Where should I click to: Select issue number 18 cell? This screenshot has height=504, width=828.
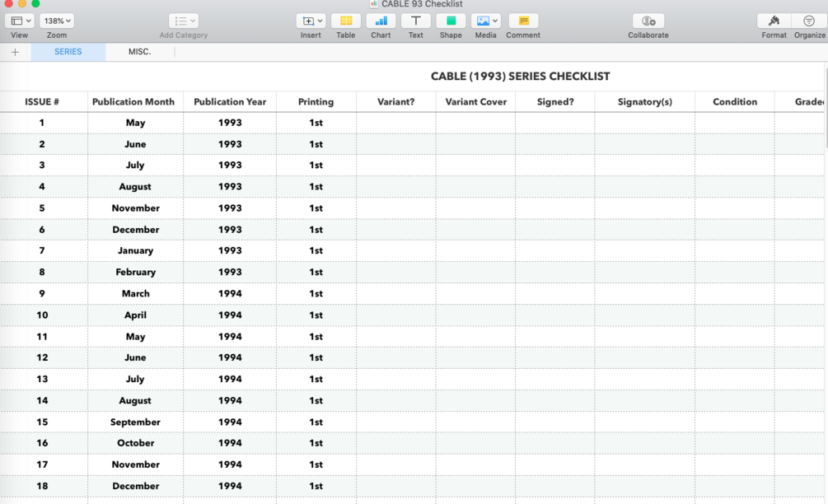(x=42, y=486)
